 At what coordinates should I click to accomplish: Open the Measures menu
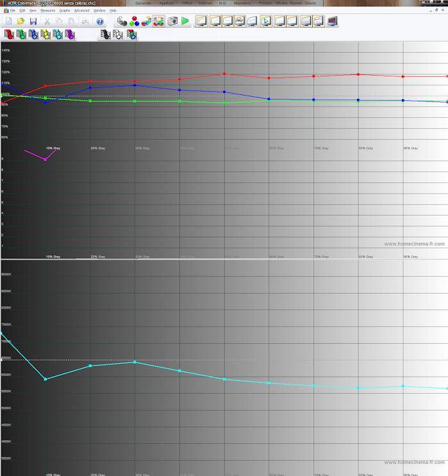[x=48, y=10]
